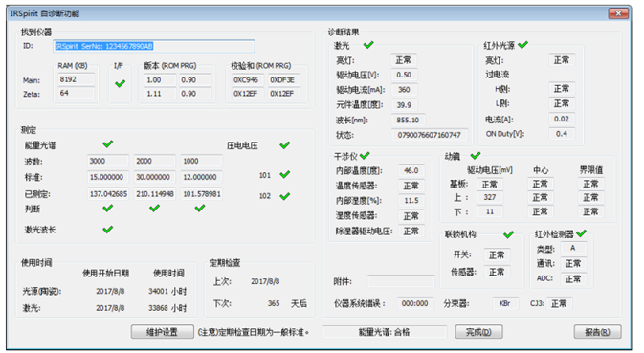The image size is (644, 353).
Task: Close the IRSpirit self-diagnosis window
Action: (x=618, y=13)
